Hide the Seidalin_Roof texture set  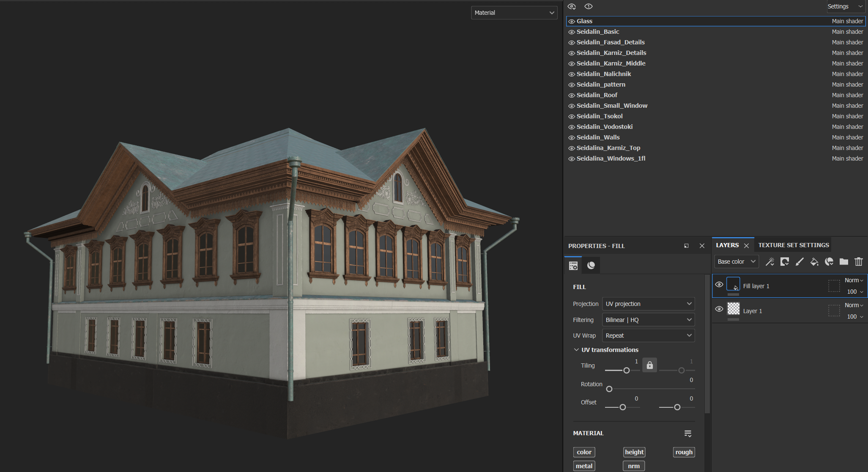572,95
